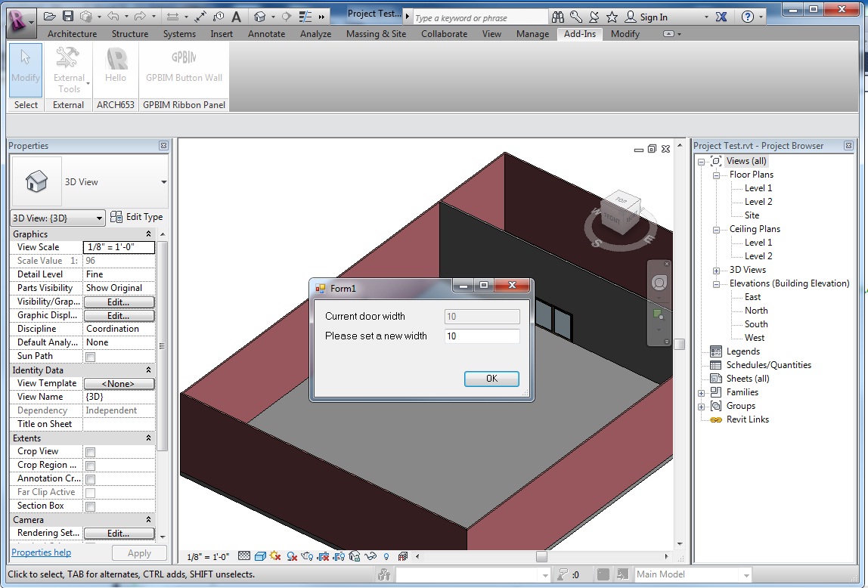Screen dimensions: 868x588
Task: Collapse the Views (all) tree node
Action: pos(702,162)
